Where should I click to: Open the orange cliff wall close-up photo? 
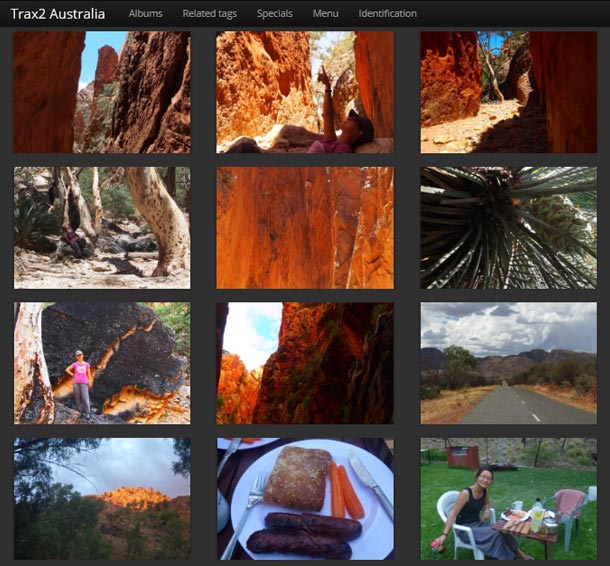(x=305, y=228)
